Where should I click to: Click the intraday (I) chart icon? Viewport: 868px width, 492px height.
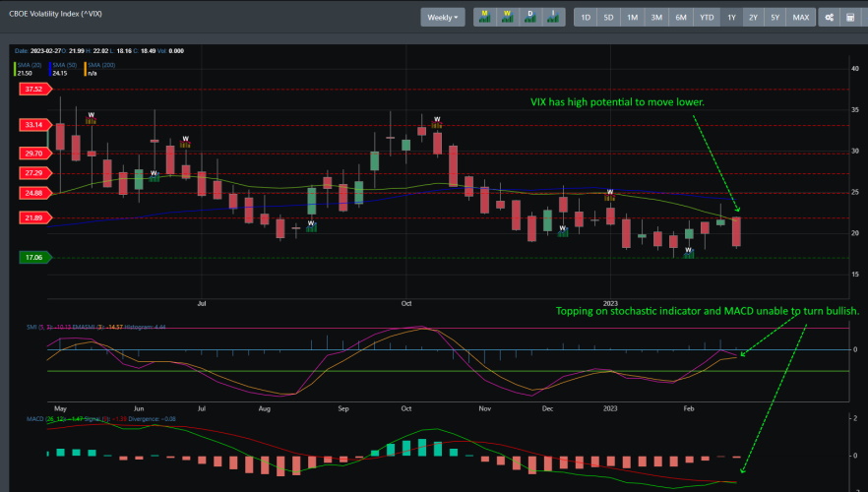pyautogui.click(x=553, y=17)
